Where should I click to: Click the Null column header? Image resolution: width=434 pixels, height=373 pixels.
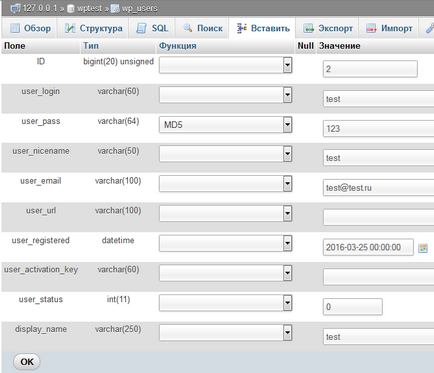coord(305,46)
